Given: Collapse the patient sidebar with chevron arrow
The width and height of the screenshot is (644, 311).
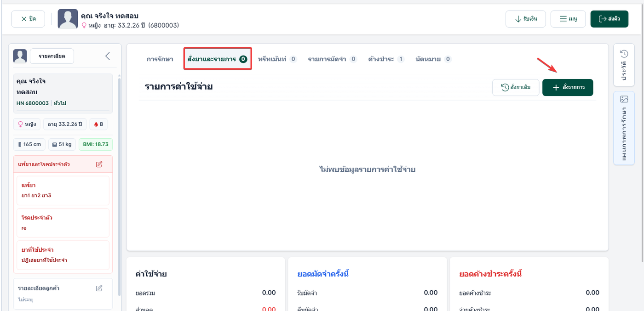Looking at the screenshot, I should 108,56.
